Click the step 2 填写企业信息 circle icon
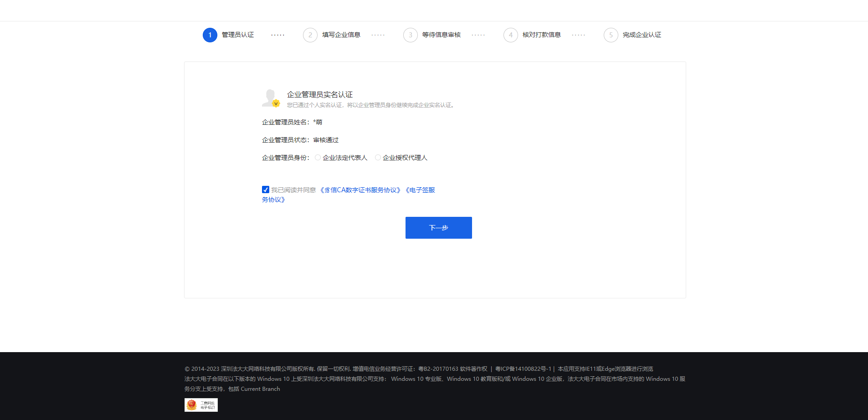The image size is (868, 420). tap(310, 35)
